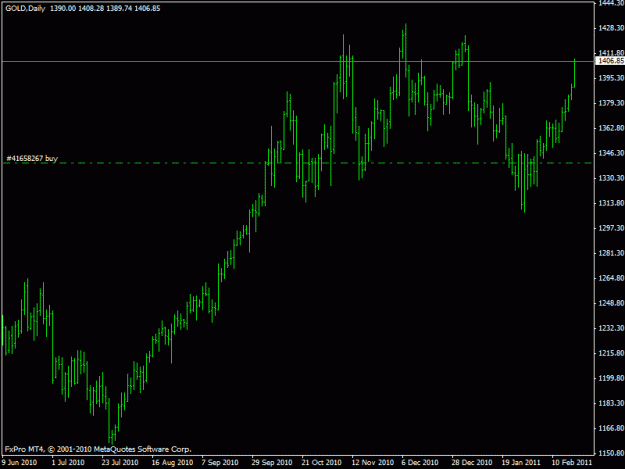Click the price scale value 1166.80

611,428
